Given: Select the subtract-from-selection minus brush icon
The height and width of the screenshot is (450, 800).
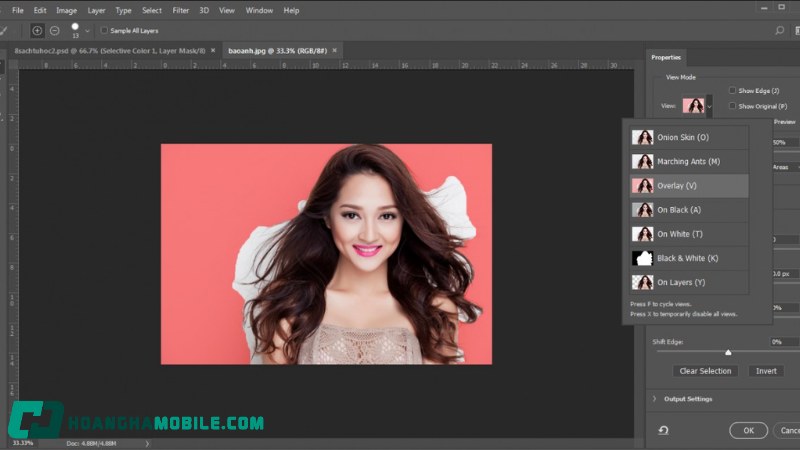Looking at the screenshot, I should click(x=54, y=31).
